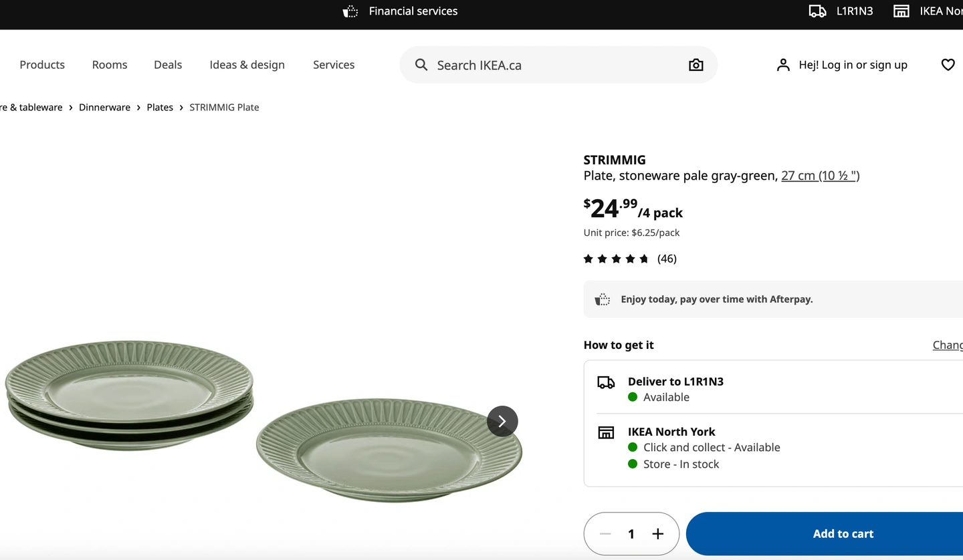Open the 27 cm size link
The height and width of the screenshot is (560, 963).
tap(820, 176)
